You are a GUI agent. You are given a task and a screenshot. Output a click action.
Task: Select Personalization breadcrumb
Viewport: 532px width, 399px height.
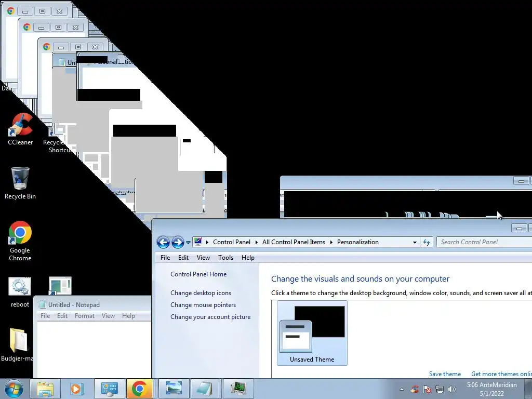tap(357, 242)
